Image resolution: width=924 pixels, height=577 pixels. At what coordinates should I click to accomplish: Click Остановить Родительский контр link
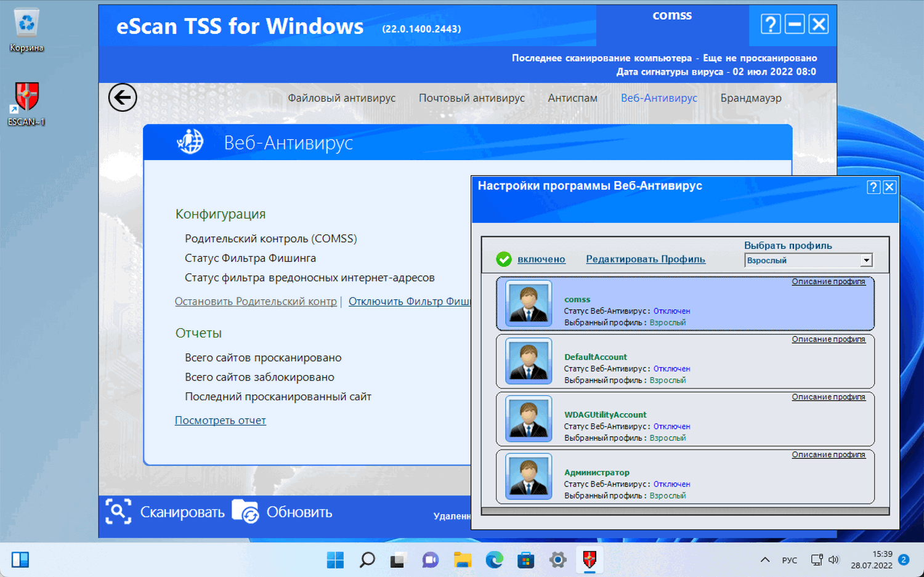click(256, 301)
